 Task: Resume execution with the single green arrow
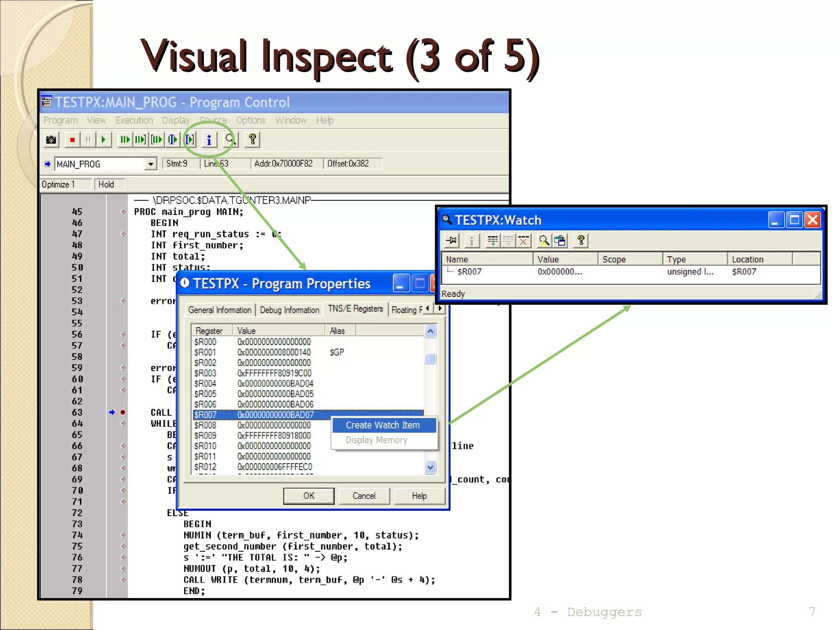(103, 140)
